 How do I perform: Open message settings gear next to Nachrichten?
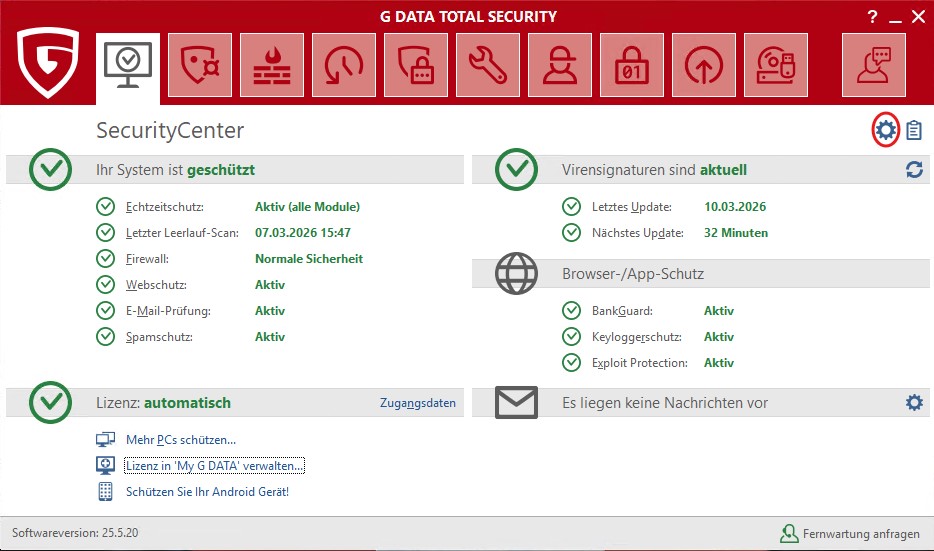914,403
